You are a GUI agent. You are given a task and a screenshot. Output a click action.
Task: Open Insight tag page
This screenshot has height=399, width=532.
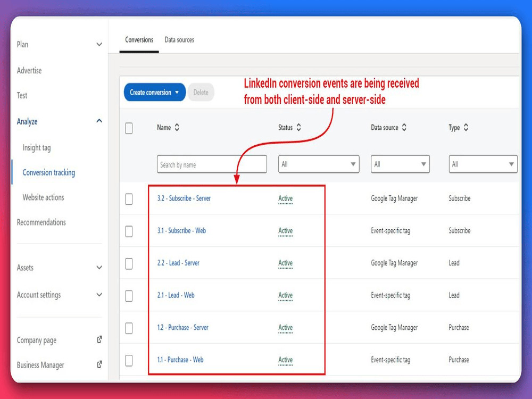click(x=37, y=147)
